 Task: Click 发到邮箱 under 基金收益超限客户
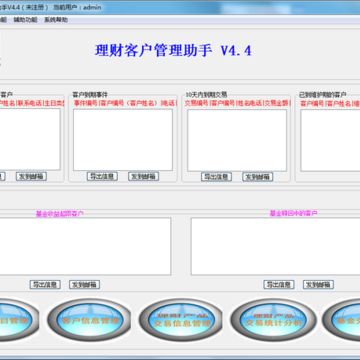(85, 284)
